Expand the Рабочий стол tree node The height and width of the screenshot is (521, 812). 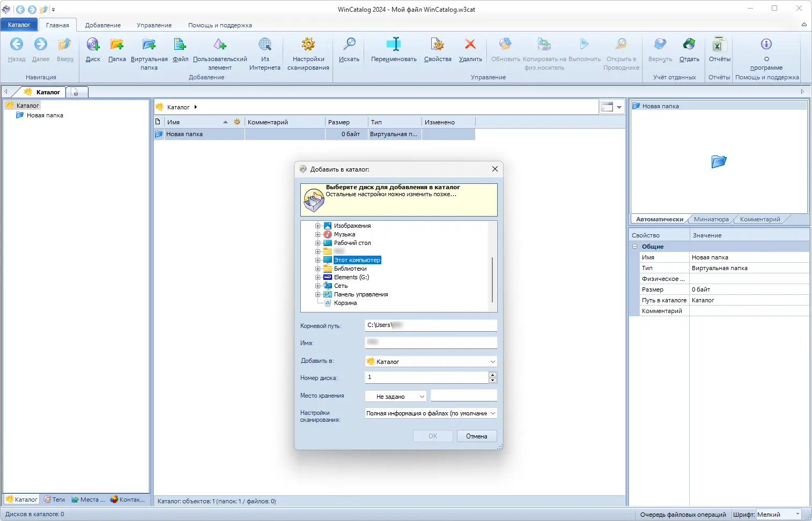click(x=318, y=243)
